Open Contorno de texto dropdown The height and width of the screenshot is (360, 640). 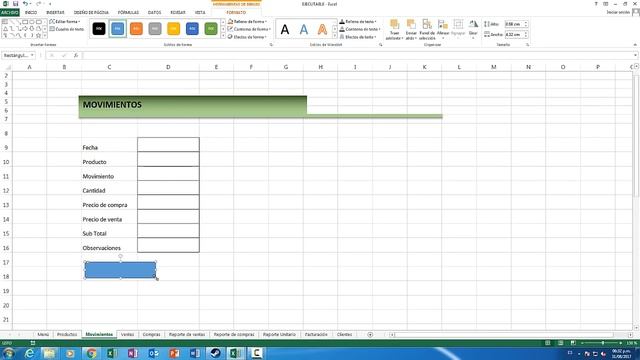point(360,29)
